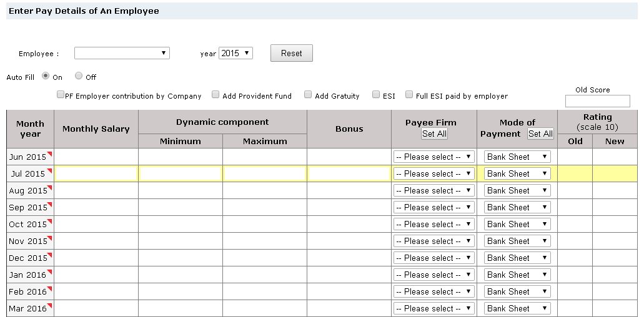Open the year 2015 dropdown
Screen dimensions: 644x317
[235, 54]
